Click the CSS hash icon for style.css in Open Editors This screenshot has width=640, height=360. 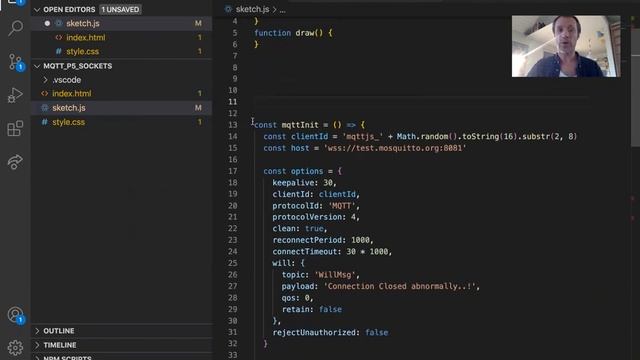click(59, 51)
